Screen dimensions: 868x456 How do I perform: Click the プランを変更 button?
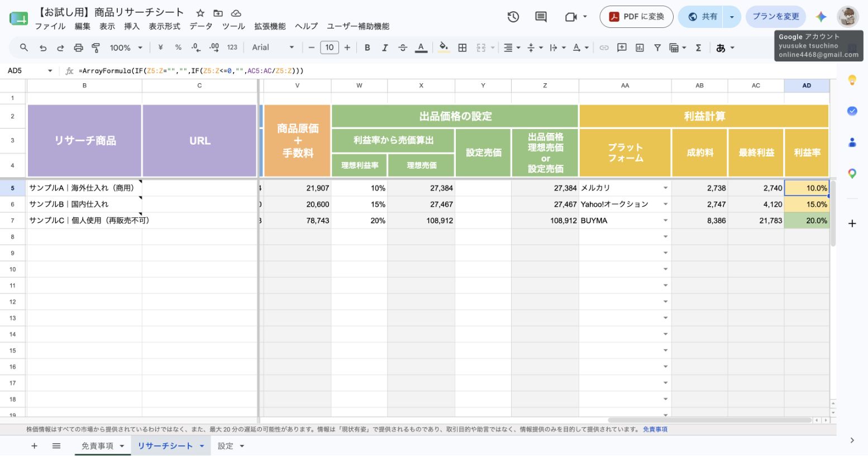[x=776, y=17]
